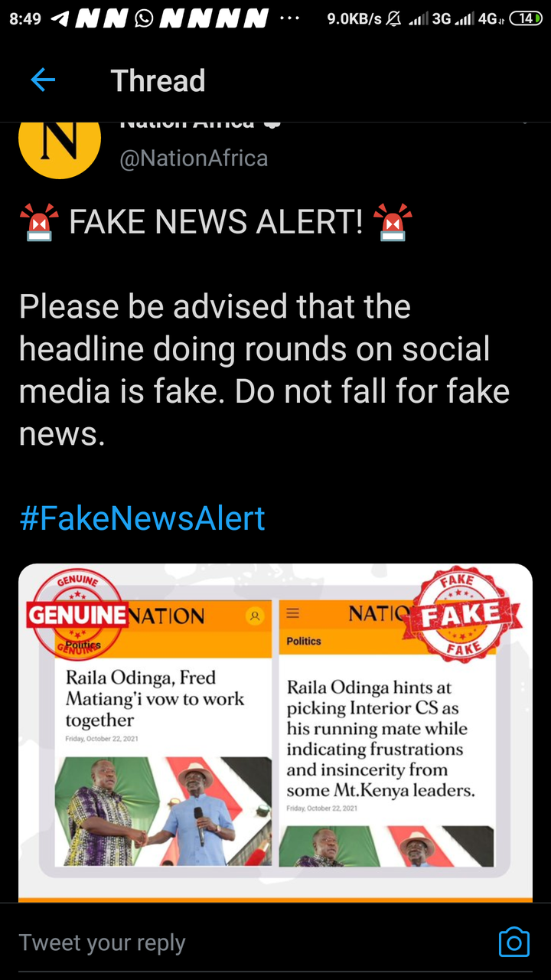This screenshot has width=551, height=980.
Task: Open the #FakeNewsAlert hashtag
Action: [x=142, y=518]
